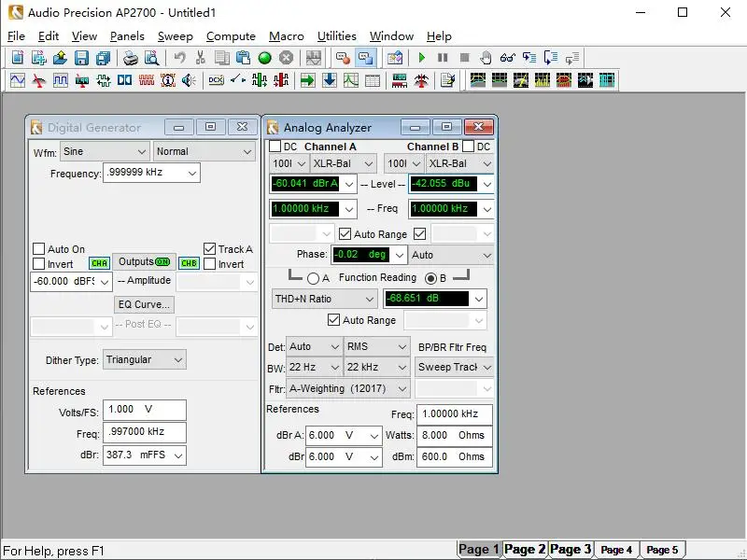This screenshot has height=560, width=747.
Task: Toggle Invert checkbox beside CHA
Action: click(38, 264)
